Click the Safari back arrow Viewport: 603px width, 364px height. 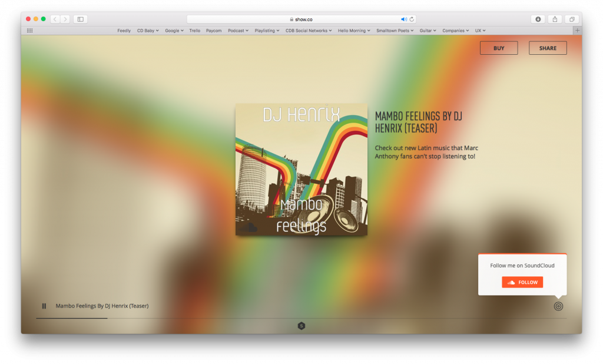(x=55, y=19)
